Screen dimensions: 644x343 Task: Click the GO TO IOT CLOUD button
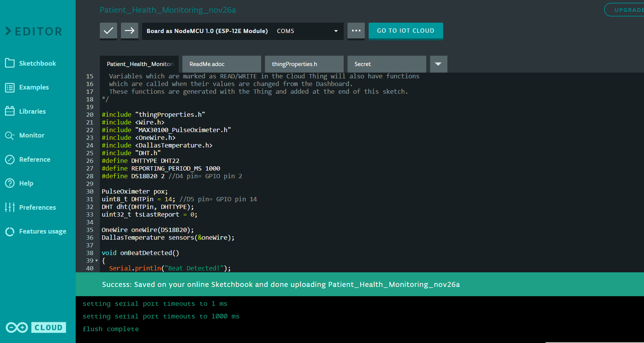pos(405,31)
